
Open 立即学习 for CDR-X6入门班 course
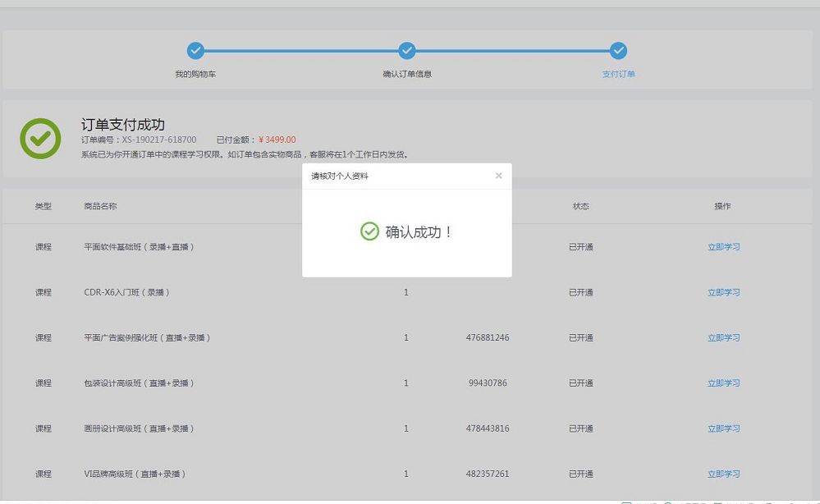tap(723, 291)
